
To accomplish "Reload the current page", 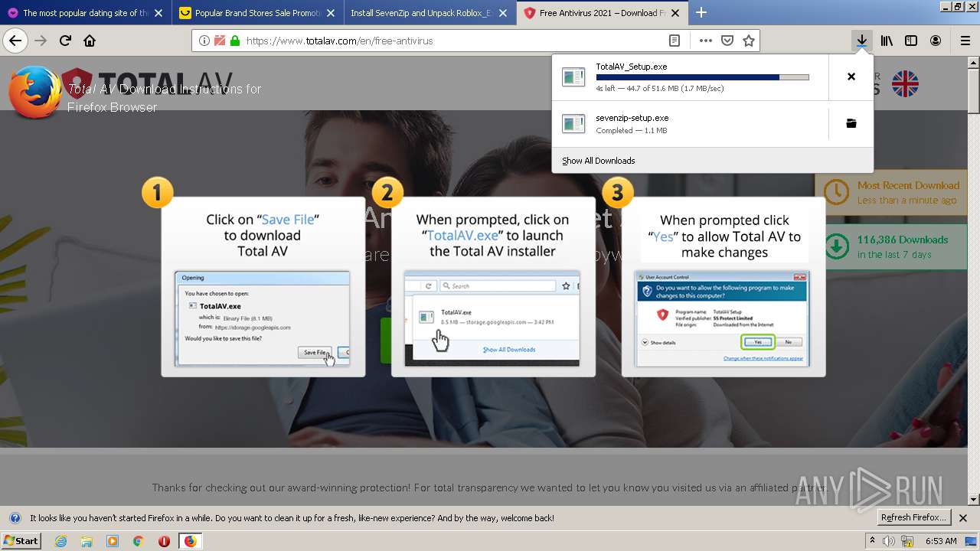I will pos(65,41).
